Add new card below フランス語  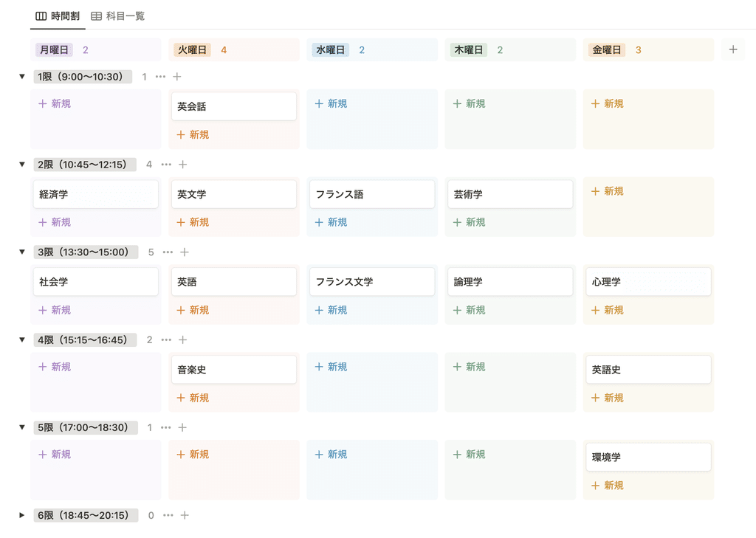click(331, 222)
